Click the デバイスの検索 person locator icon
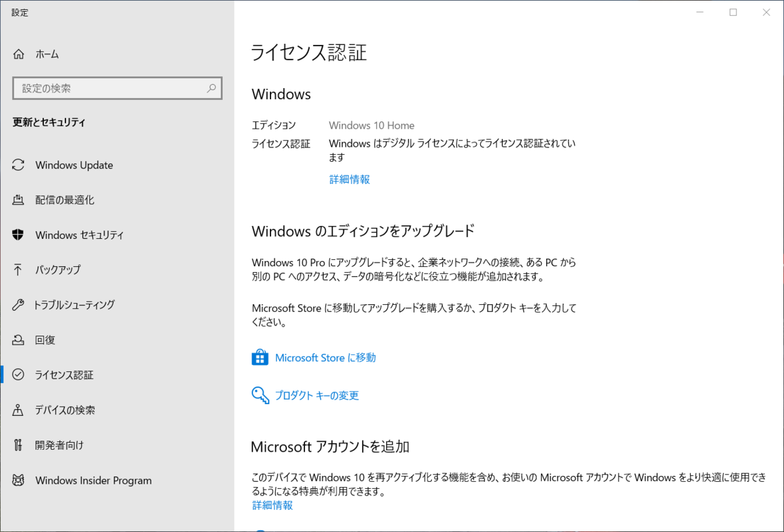Viewport: 784px width, 532px height. [x=19, y=410]
